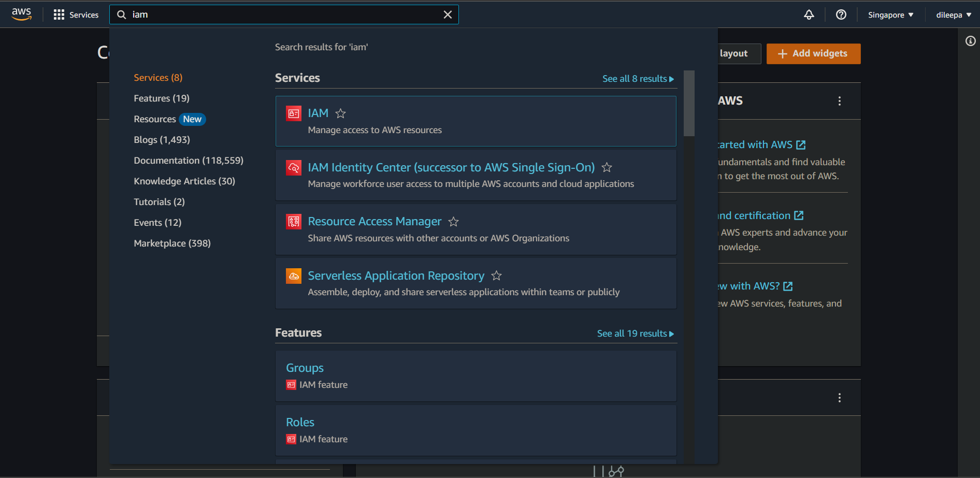The image size is (980, 478).
Task: Open the Singapore region dropdown
Action: pos(891,15)
